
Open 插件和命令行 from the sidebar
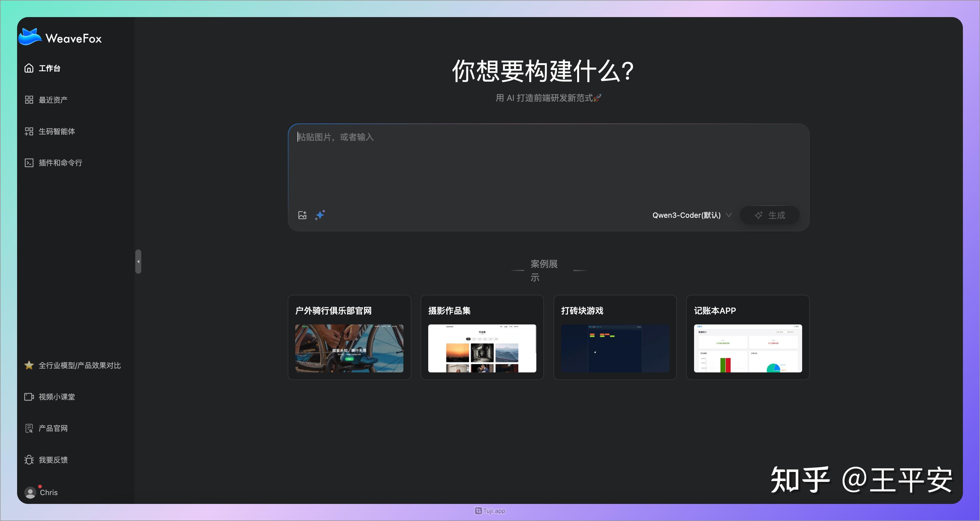[x=30, y=163]
